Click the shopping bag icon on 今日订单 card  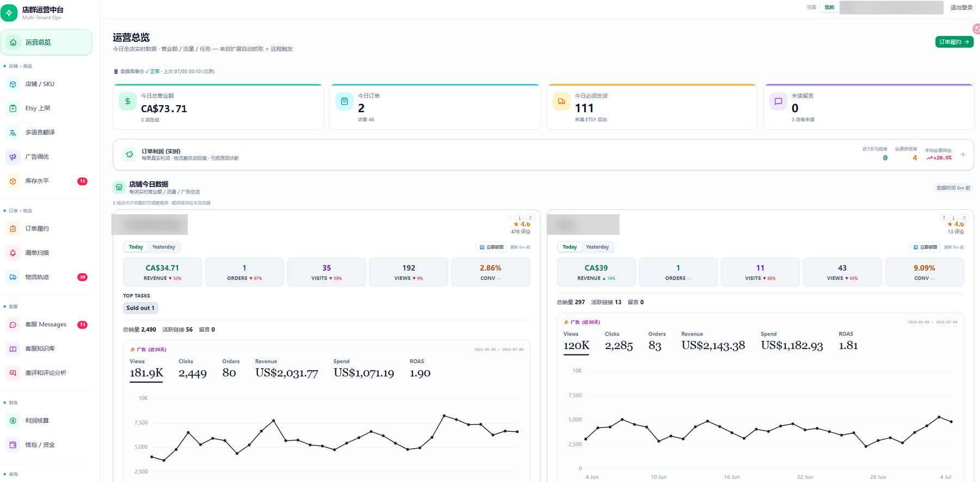(345, 101)
